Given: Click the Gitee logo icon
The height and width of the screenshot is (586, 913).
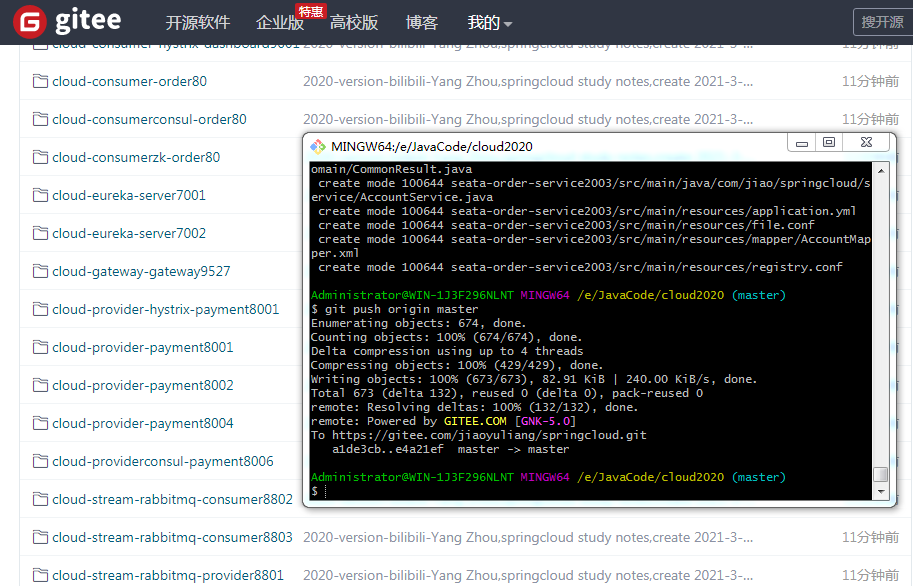Looking at the screenshot, I should [x=30, y=22].
